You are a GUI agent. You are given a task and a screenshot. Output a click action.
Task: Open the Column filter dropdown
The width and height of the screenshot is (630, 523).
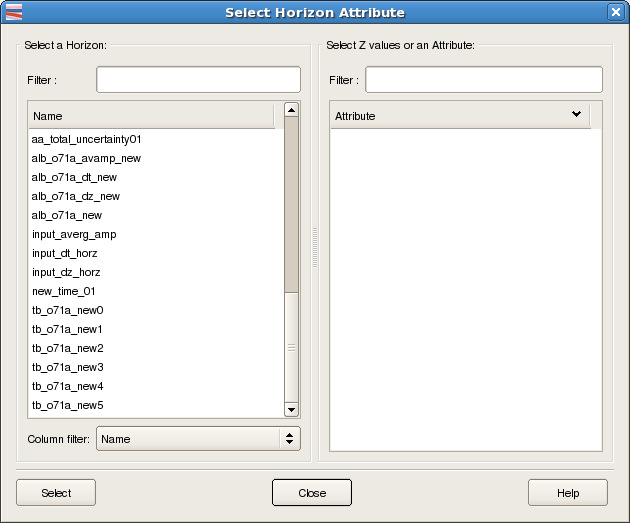[198, 438]
